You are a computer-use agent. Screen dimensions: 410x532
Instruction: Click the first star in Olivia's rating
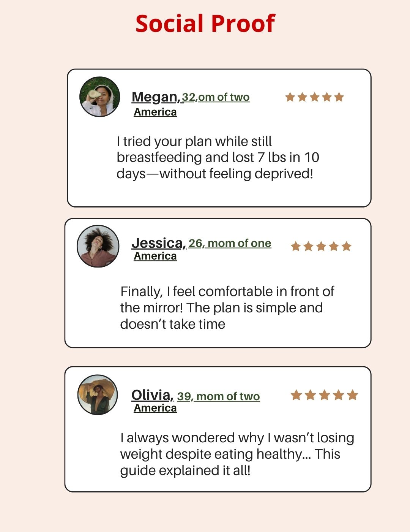click(x=296, y=395)
